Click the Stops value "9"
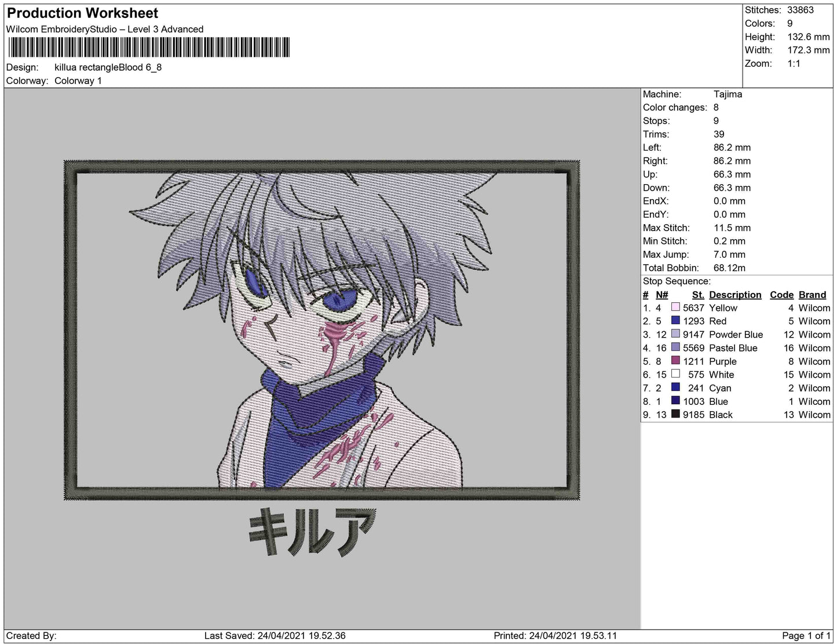The image size is (837, 644). pos(717,120)
